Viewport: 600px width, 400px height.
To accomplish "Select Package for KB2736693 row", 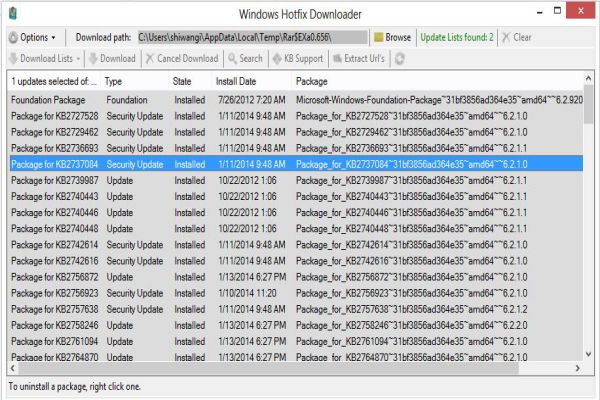I will point(295,148).
